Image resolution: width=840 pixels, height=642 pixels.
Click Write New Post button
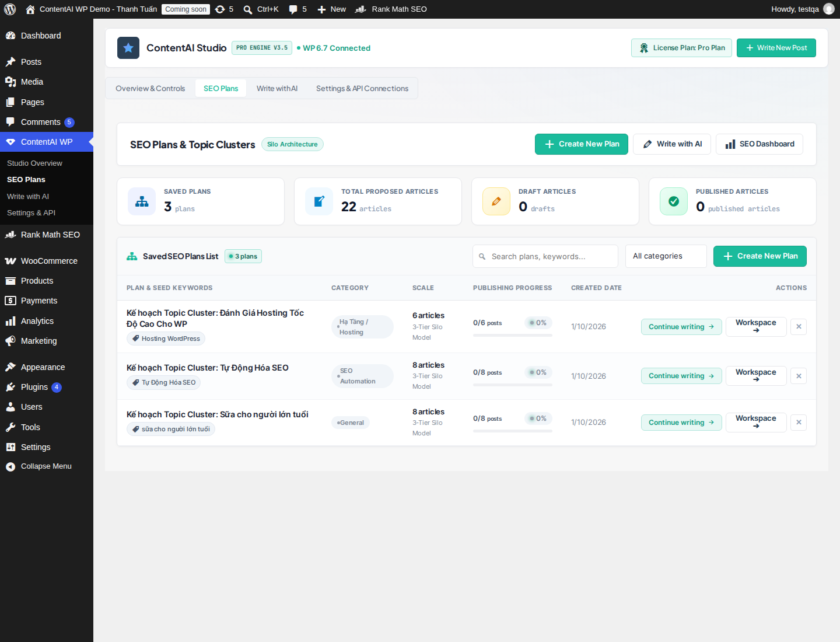tap(776, 48)
